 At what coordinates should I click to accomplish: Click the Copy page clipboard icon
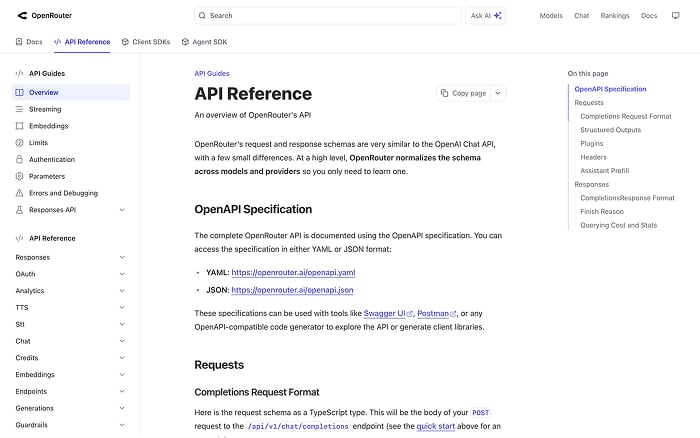pyautogui.click(x=444, y=93)
